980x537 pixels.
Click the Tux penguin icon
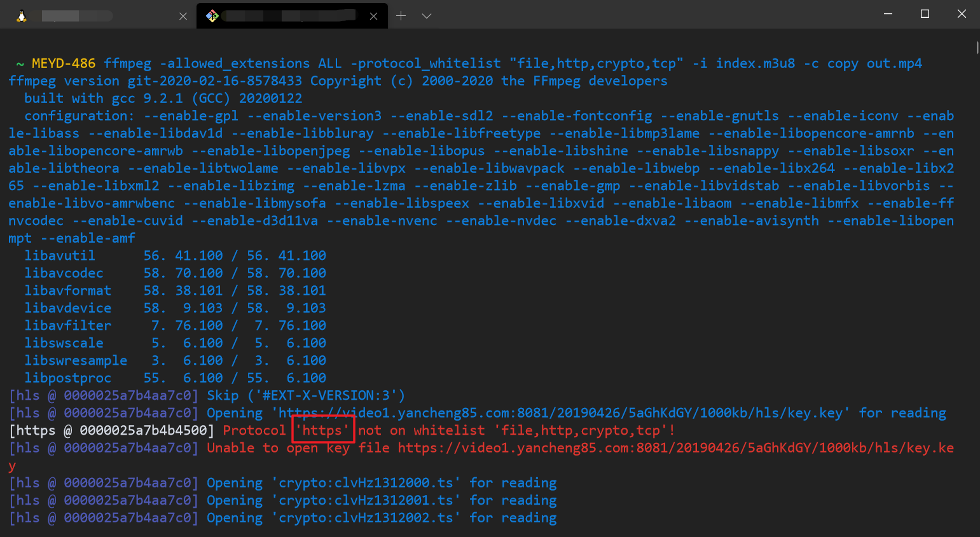click(22, 16)
